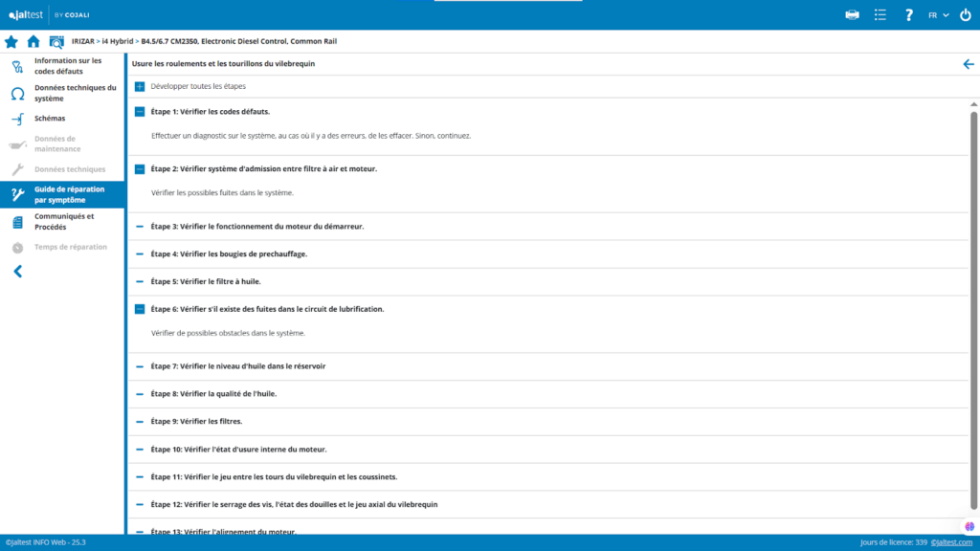Collapse the left sidebar with chevron
The height and width of the screenshot is (551, 980).
click(17, 272)
